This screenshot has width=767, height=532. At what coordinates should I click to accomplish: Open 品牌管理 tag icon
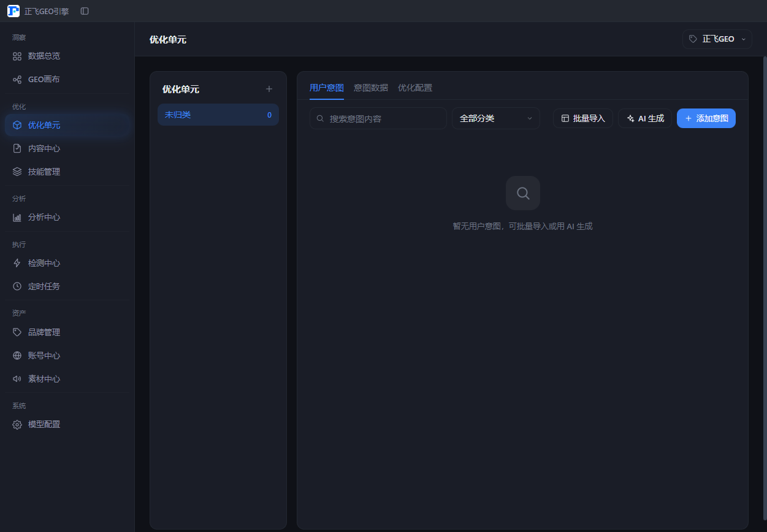tap(17, 332)
